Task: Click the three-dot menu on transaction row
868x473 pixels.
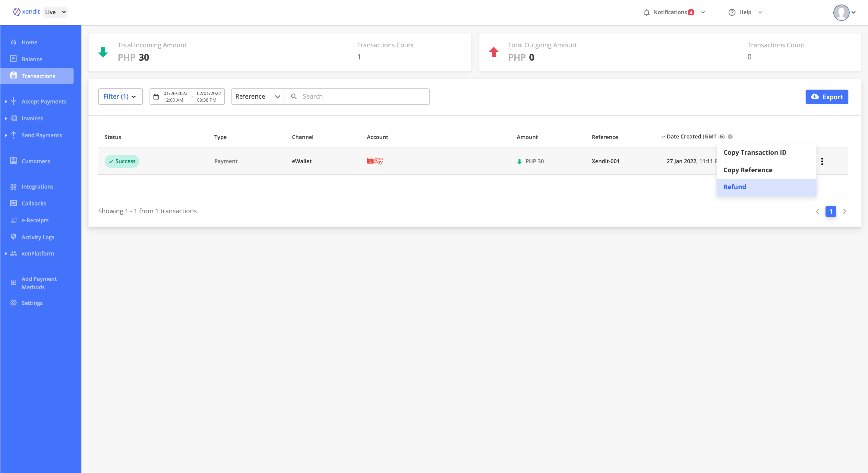Action: (822, 161)
